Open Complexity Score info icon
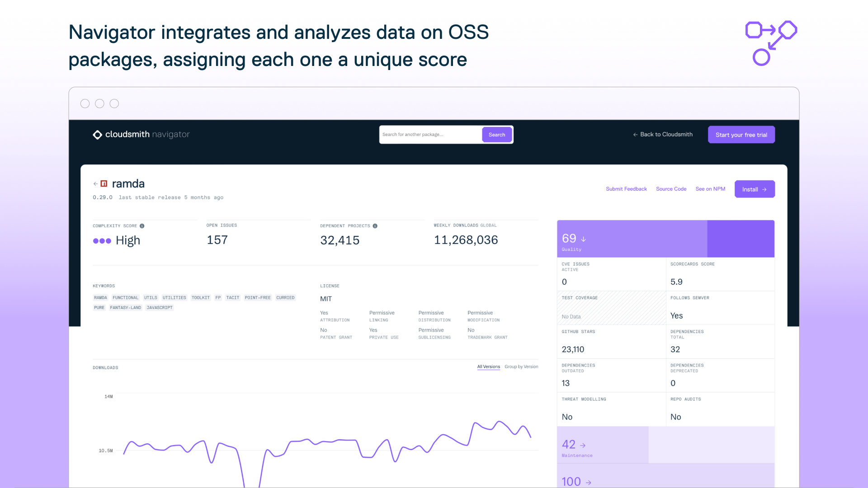The height and width of the screenshot is (488, 868). point(142,226)
